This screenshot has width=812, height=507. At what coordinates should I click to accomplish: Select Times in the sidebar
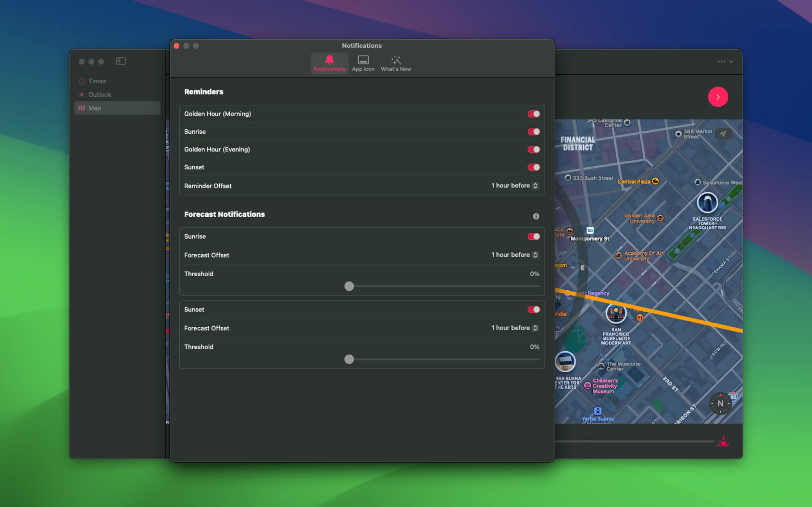(97, 81)
